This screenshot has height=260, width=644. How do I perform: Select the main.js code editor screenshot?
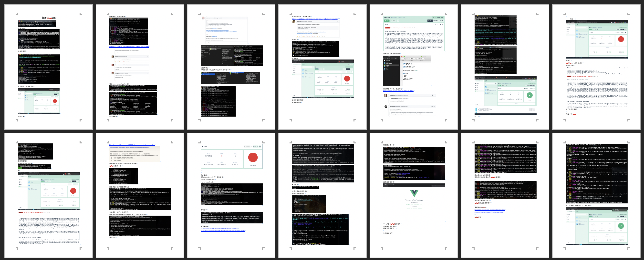[x=407, y=71]
